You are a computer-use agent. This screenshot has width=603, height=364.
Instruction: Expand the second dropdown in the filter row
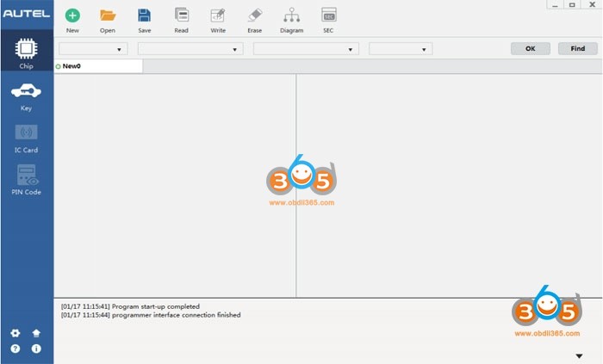[190, 49]
